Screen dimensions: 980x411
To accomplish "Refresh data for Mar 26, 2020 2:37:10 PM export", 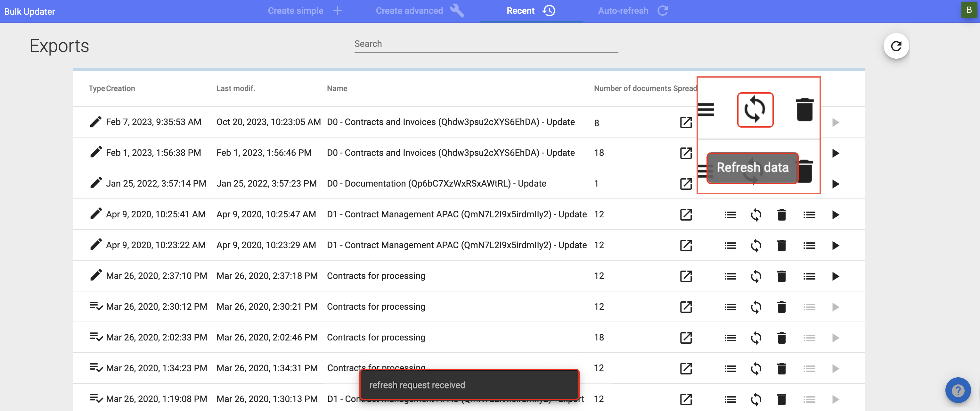I will (x=755, y=276).
